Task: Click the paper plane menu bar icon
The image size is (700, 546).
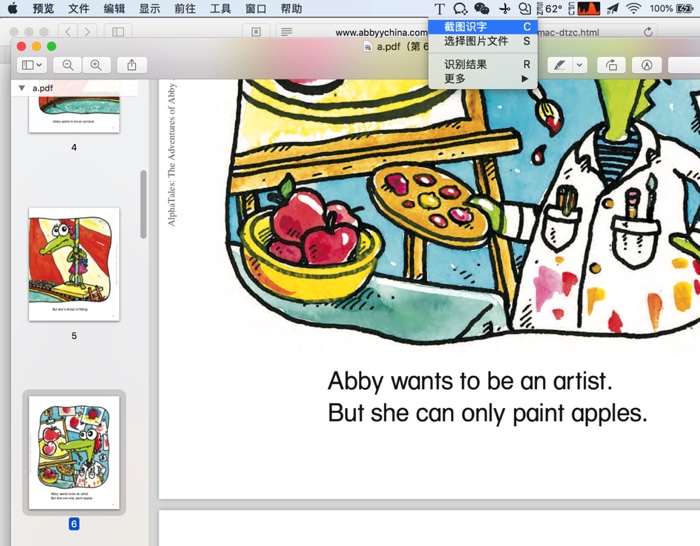Action: tap(612, 8)
